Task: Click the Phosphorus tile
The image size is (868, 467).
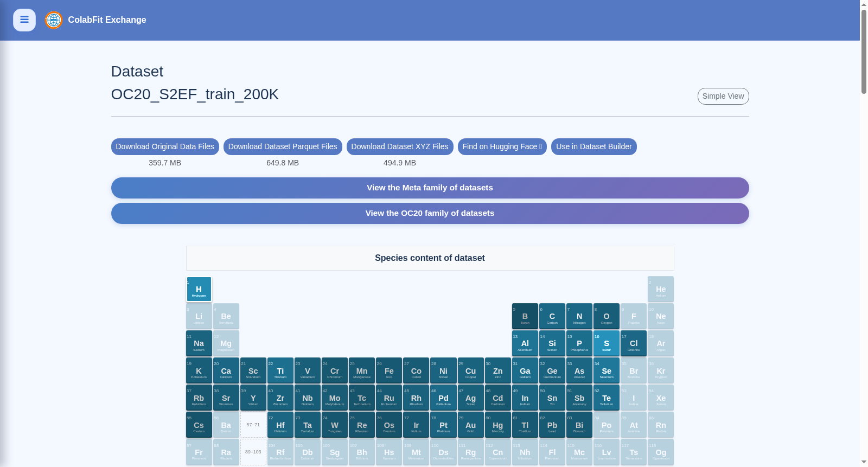Action: click(x=579, y=343)
